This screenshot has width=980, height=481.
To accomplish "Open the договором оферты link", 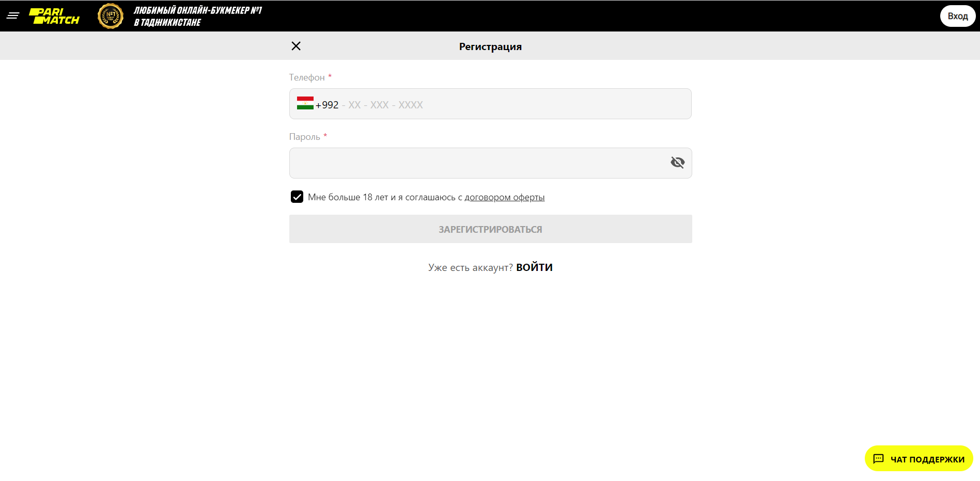I will point(505,197).
